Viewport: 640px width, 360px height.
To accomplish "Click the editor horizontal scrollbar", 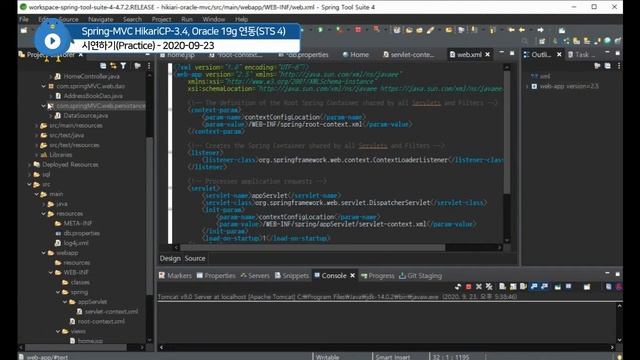I will coord(313,247).
